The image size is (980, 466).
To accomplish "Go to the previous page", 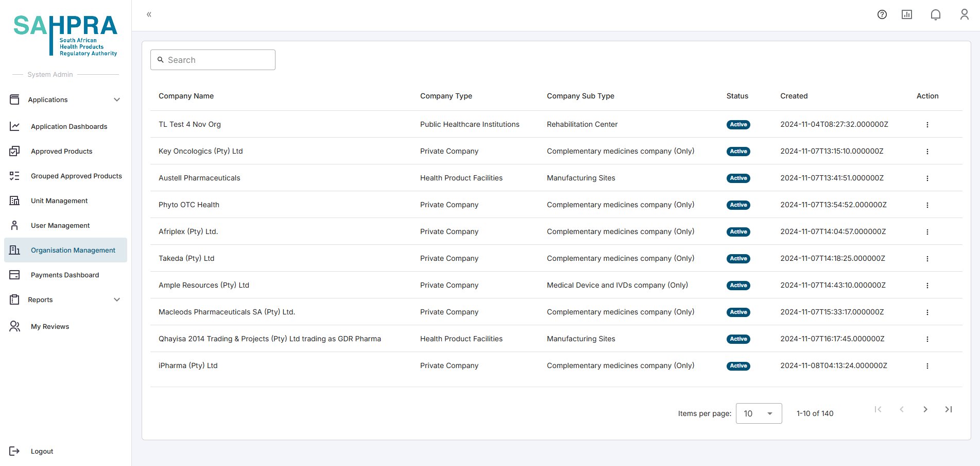I will tap(902, 409).
